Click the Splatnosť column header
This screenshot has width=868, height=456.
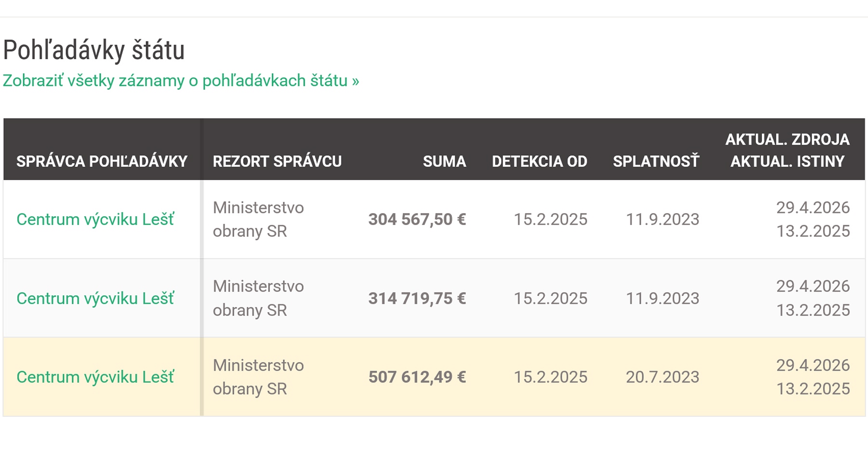(656, 161)
